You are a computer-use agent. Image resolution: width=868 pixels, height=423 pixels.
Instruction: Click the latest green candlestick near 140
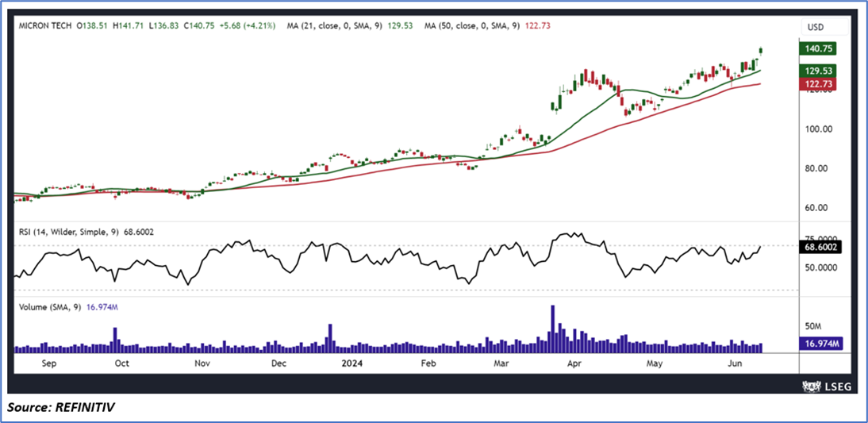(x=761, y=51)
